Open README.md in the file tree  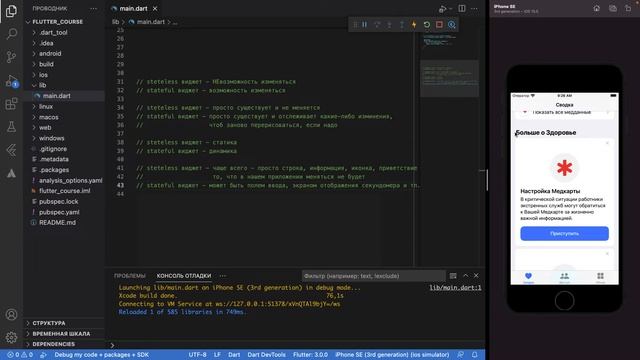pos(57,223)
